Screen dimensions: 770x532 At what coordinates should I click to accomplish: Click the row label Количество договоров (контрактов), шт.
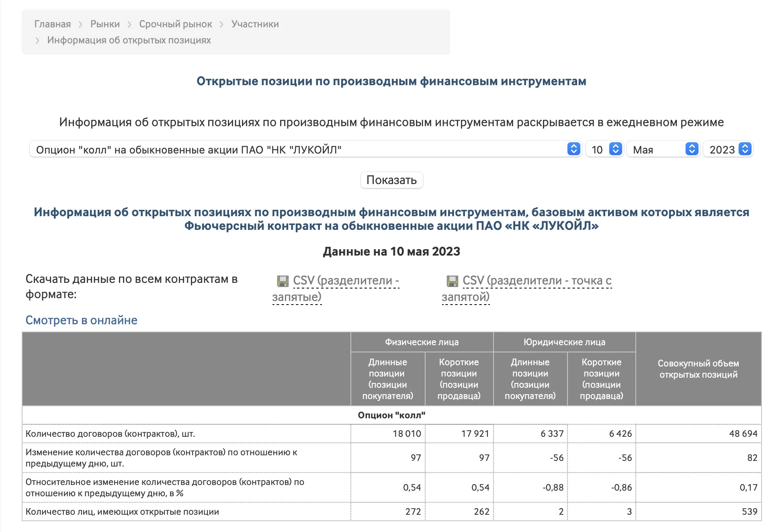coord(110,434)
